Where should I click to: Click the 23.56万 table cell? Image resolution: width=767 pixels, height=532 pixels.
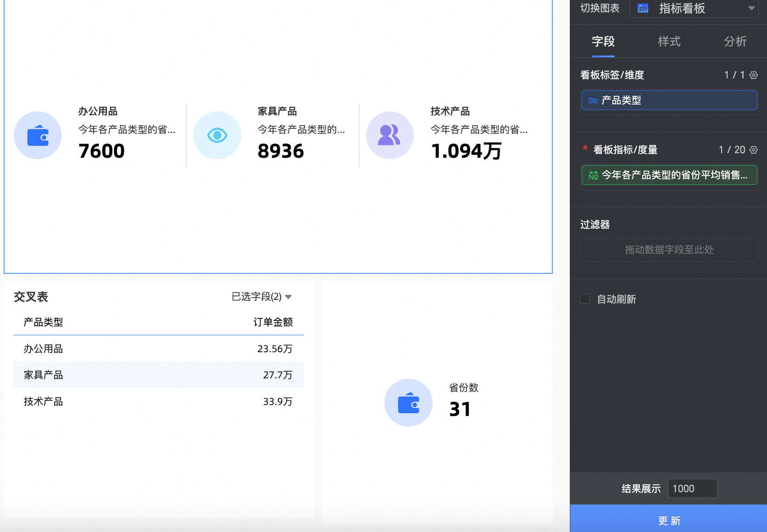(x=275, y=349)
